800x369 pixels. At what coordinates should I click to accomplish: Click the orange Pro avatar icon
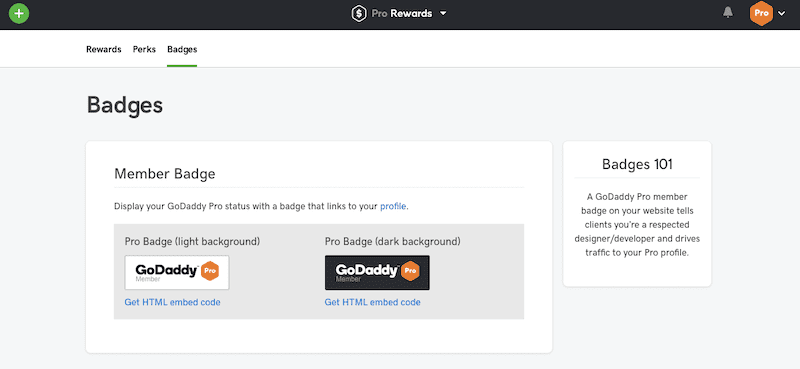(x=762, y=14)
